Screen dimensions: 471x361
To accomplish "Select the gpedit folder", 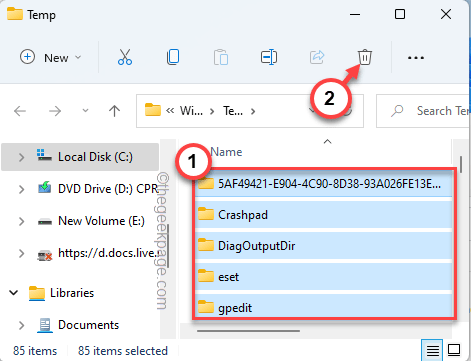I will point(323,307).
